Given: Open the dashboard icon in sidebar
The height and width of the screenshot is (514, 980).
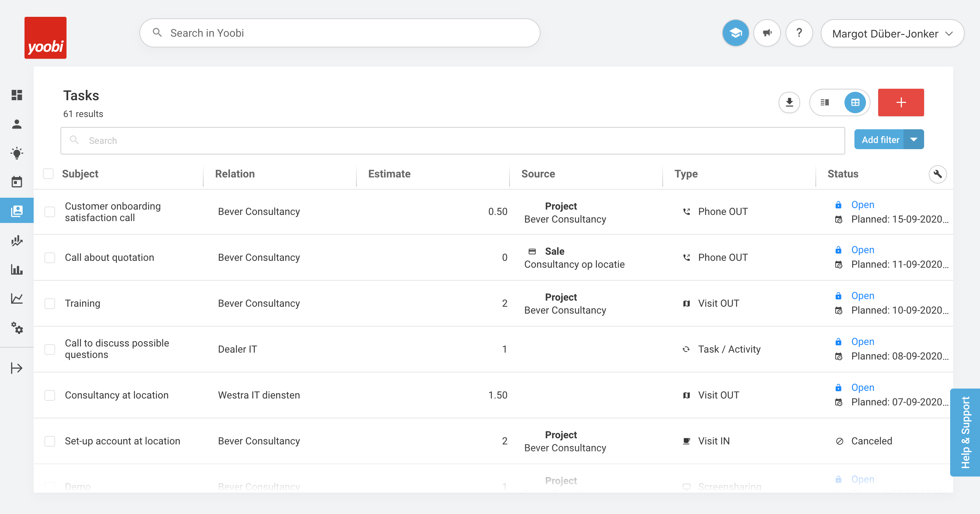Looking at the screenshot, I should coord(17,95).
